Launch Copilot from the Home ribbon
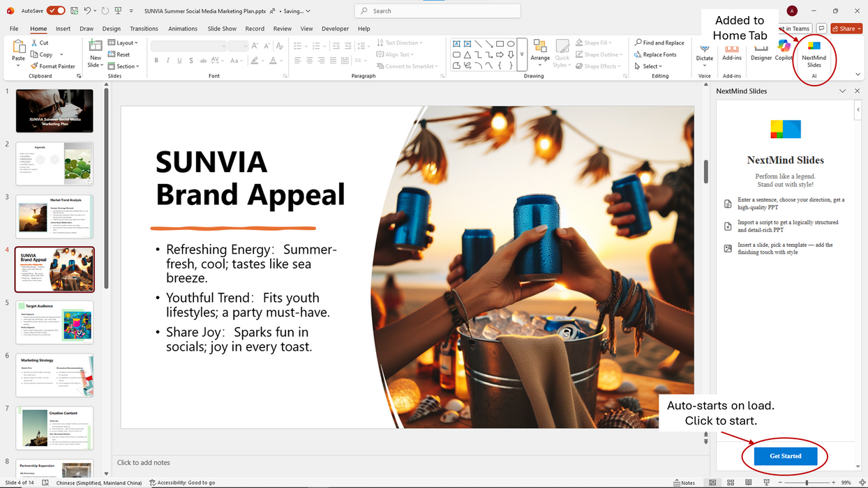This screenshot has width=868, height=488. pos(784,50)
